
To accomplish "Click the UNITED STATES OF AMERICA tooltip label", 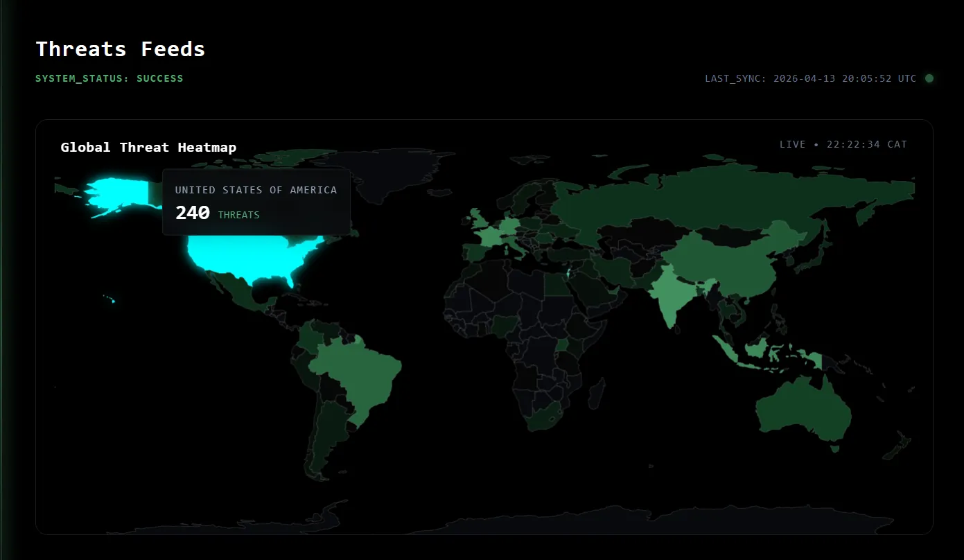I will pos(256,190).
